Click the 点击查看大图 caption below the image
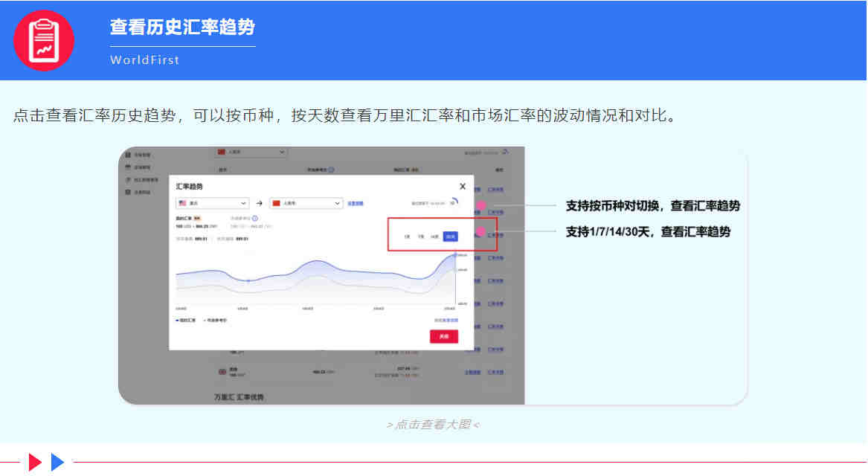This screenshot has height=476, width=868. point(433,425)
